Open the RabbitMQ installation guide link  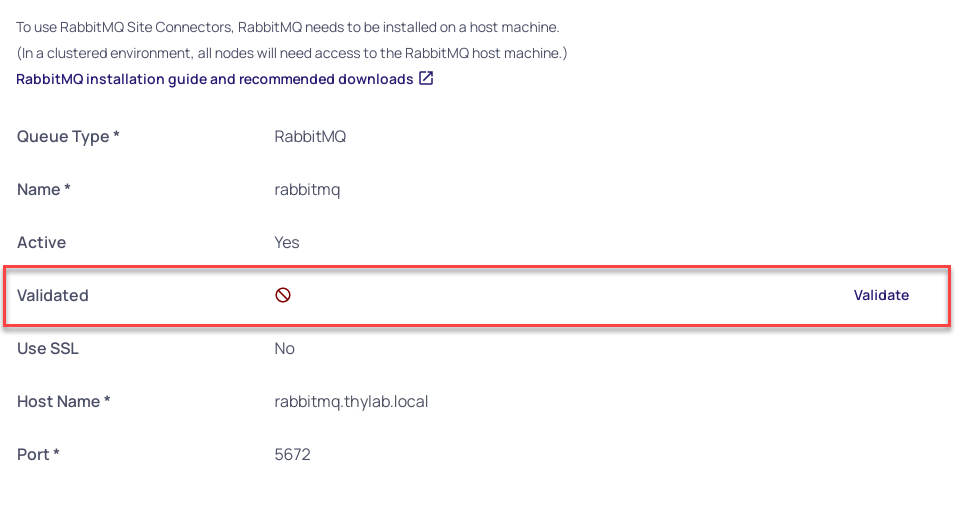(x=214, y=79)
